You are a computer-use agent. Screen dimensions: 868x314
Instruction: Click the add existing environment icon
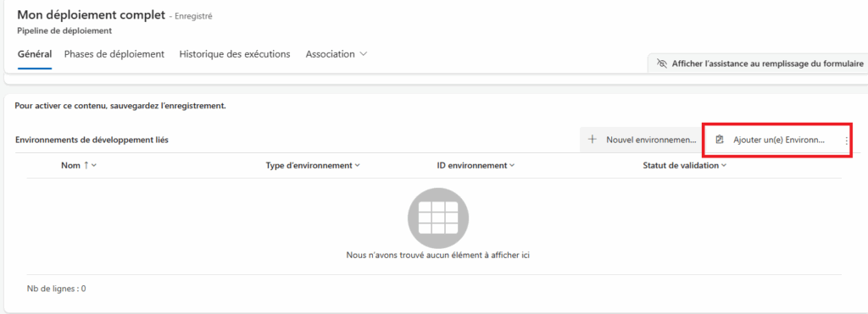(x=720, y=140)
